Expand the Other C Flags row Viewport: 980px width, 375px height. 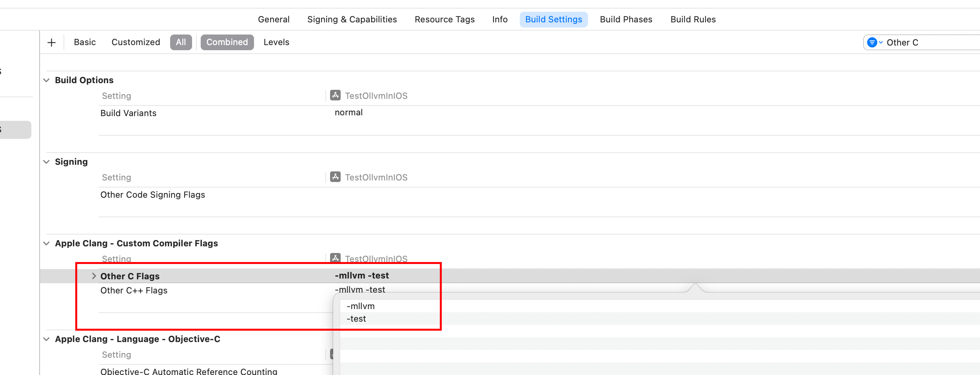tap(94, 276)
